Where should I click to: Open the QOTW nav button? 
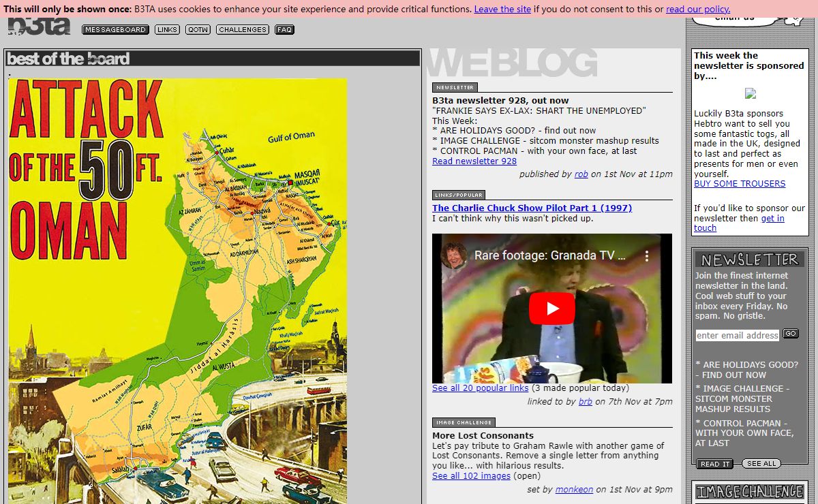point(198,30)
